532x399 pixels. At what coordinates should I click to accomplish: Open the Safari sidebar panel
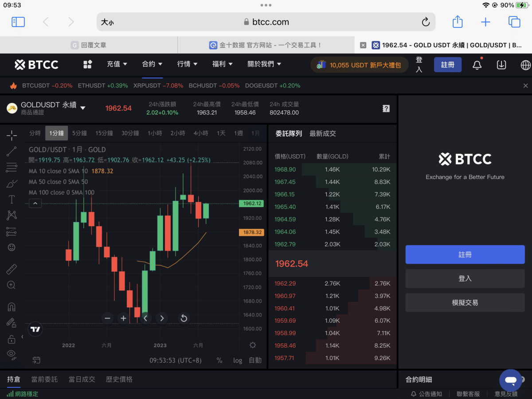[x=18, y=22]
